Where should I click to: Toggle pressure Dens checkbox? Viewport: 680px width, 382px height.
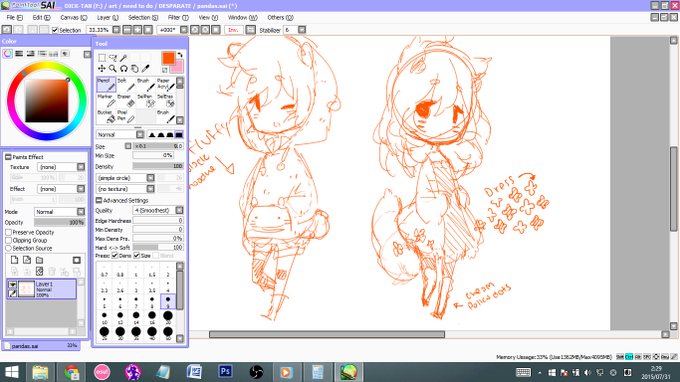115,256
